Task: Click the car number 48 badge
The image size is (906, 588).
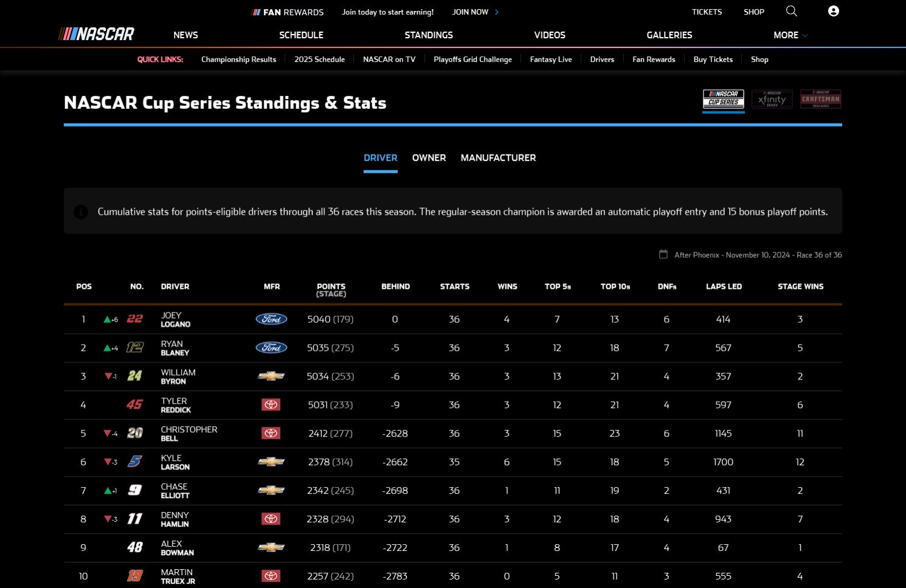Action: click(135, 547)
